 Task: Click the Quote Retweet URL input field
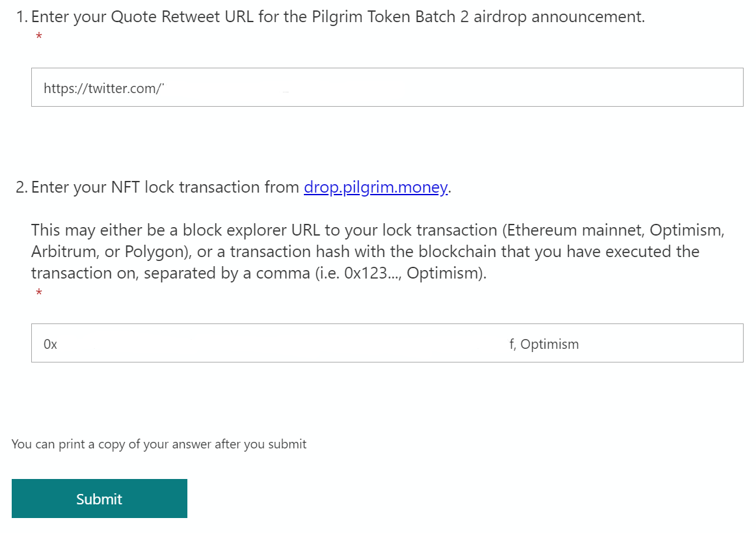tap(387, 87)
